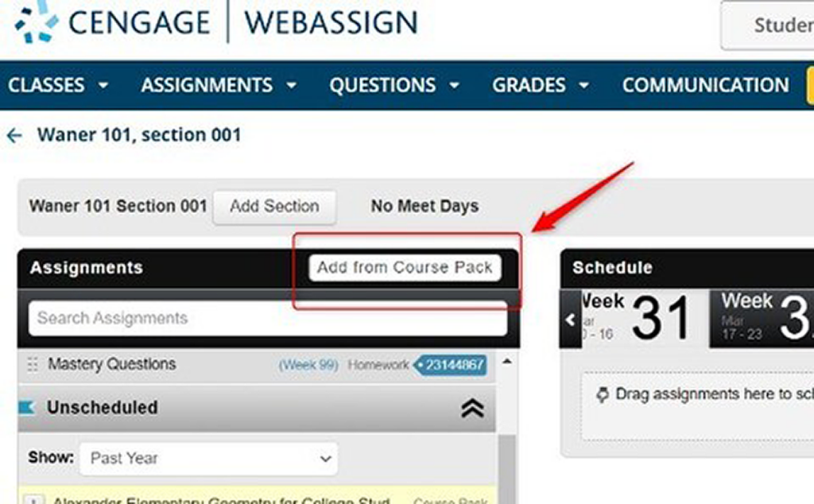Click the back arrow beside Waner 101

[x=14, y=134]
